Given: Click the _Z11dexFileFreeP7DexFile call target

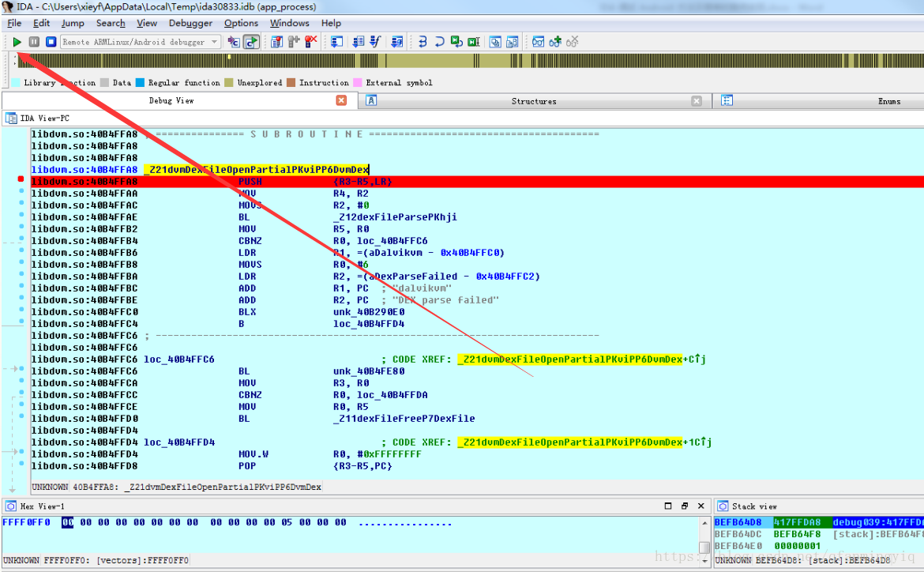Looking at the screenshot, I should 404,419.
